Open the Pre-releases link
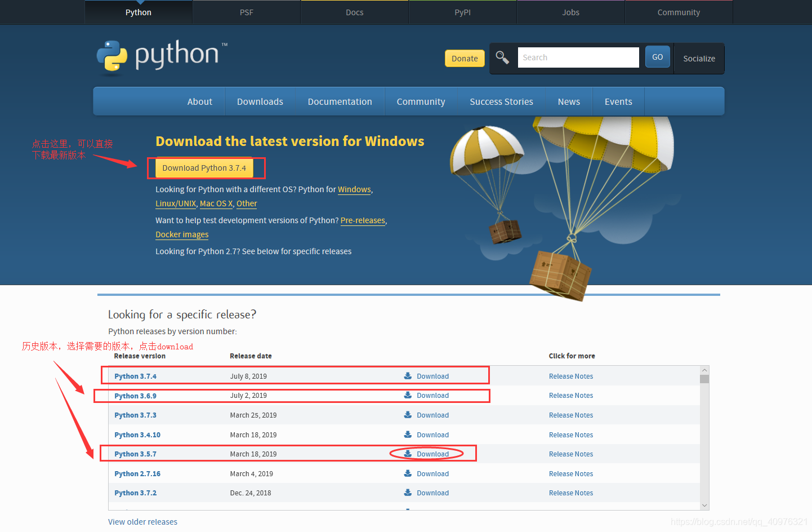This screenshot has height=532, width=812. tap(363, 220)
